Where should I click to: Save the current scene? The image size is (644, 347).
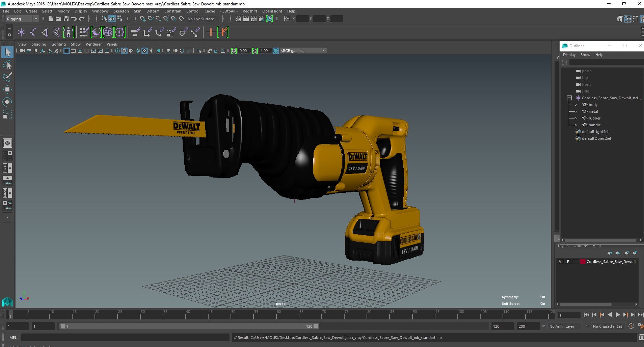pyautogui.click(x=66, y=19)
